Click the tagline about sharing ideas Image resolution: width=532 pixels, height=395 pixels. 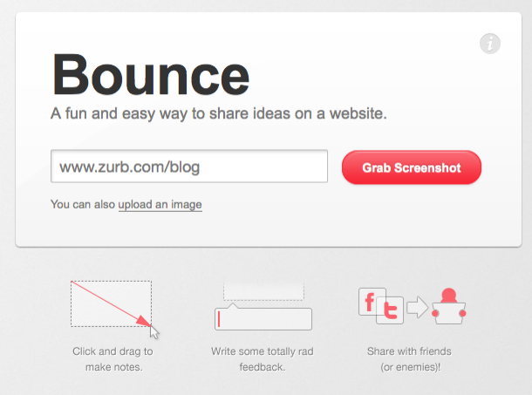[x=219, y=113]
